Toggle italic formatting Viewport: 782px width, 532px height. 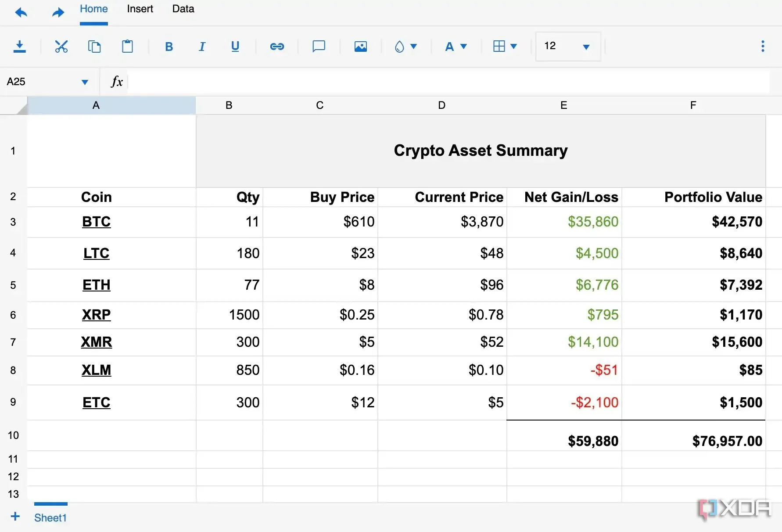(x=202, y=47)
